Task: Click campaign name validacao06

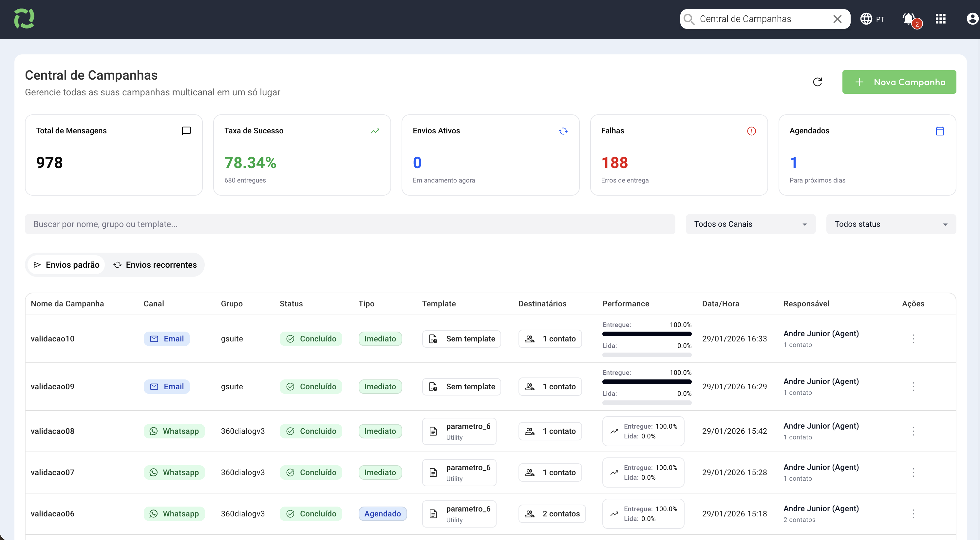Action: click(52, 514)
